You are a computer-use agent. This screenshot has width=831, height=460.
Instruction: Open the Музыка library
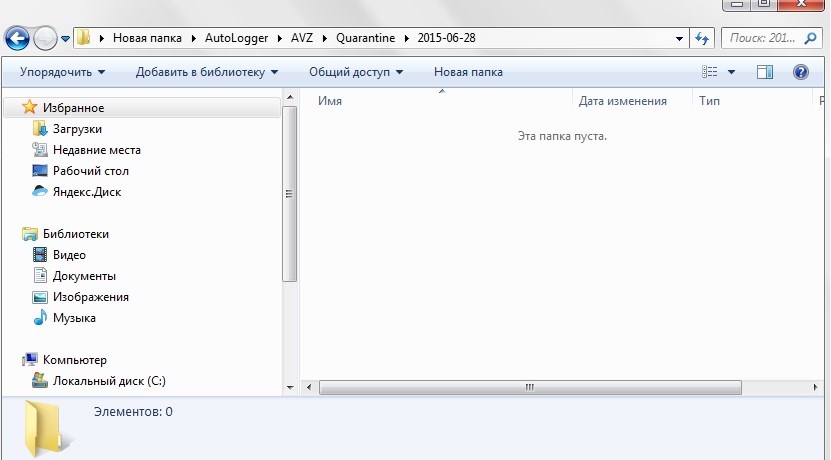point(74,318)
